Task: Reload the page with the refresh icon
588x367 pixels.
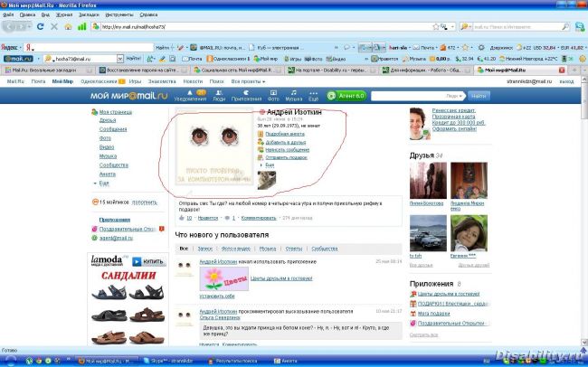Action: tap(40, 26)
